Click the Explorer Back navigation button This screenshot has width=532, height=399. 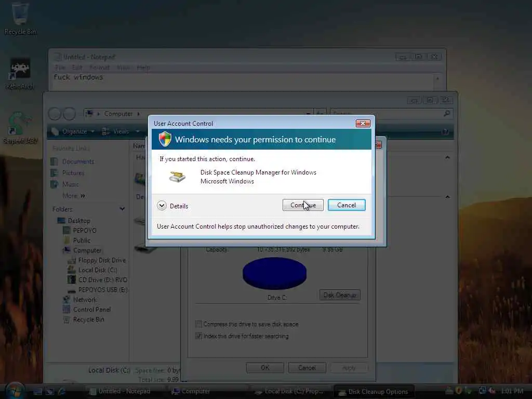point(55,114)
